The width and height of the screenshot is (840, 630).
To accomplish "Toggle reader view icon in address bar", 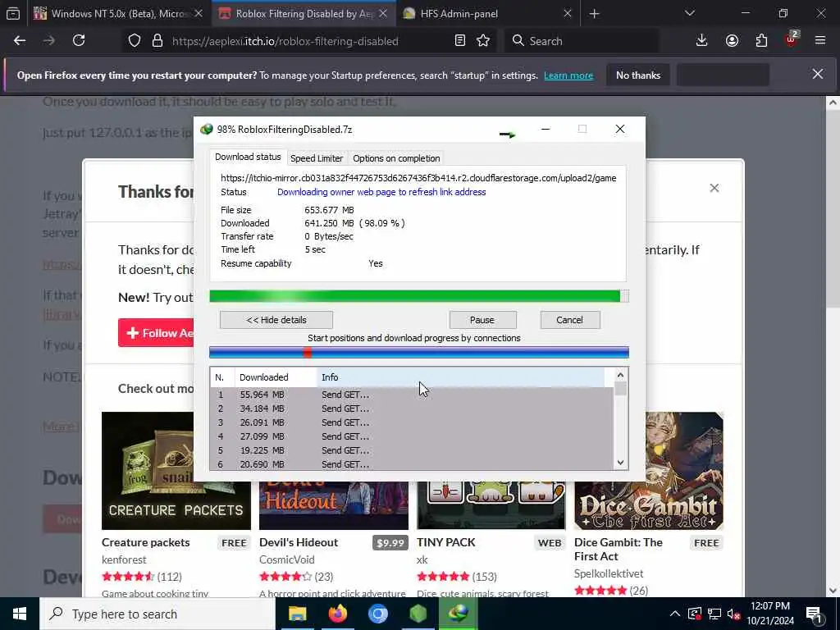I will pos(459,41).
